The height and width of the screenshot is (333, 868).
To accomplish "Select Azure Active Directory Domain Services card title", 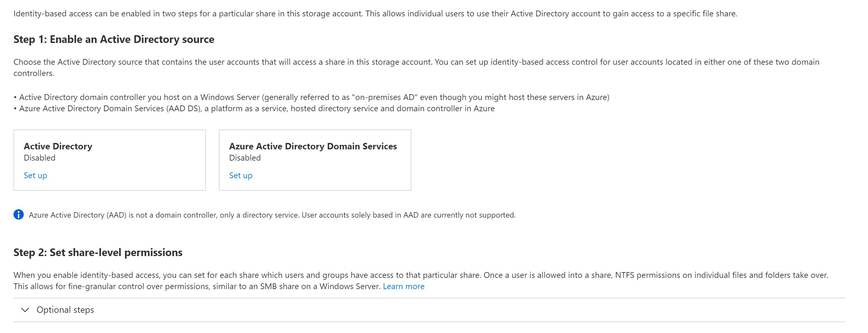I will coord(313,146).
